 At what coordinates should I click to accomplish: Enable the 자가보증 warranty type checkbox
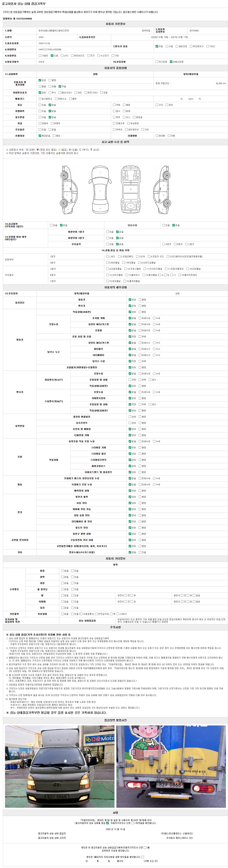[x=157, y=62]
